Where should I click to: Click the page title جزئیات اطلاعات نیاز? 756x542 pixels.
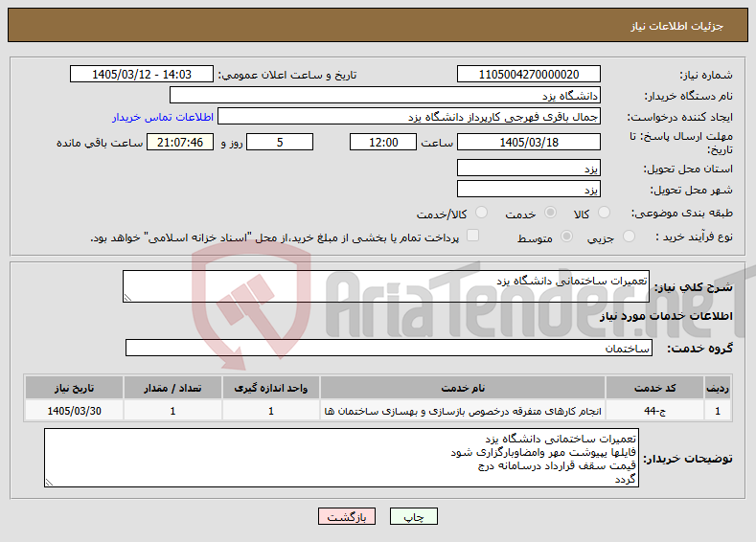point(676,26)
